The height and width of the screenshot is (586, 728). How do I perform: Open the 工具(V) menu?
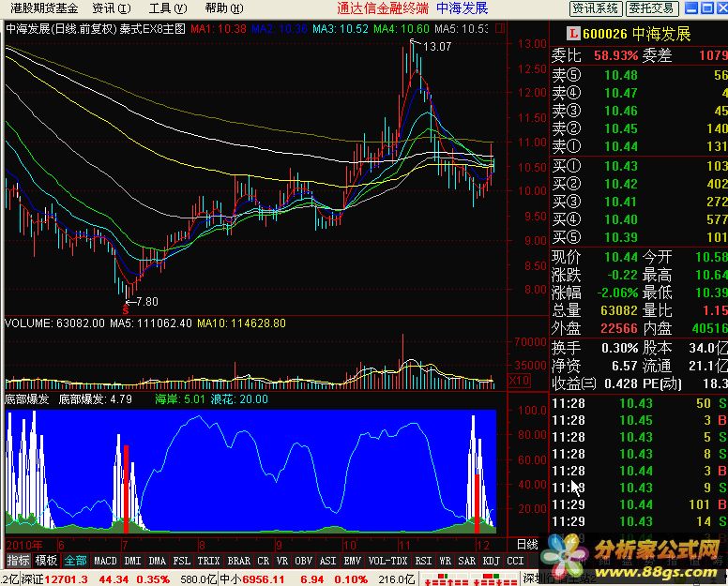[x=168, y=8]
